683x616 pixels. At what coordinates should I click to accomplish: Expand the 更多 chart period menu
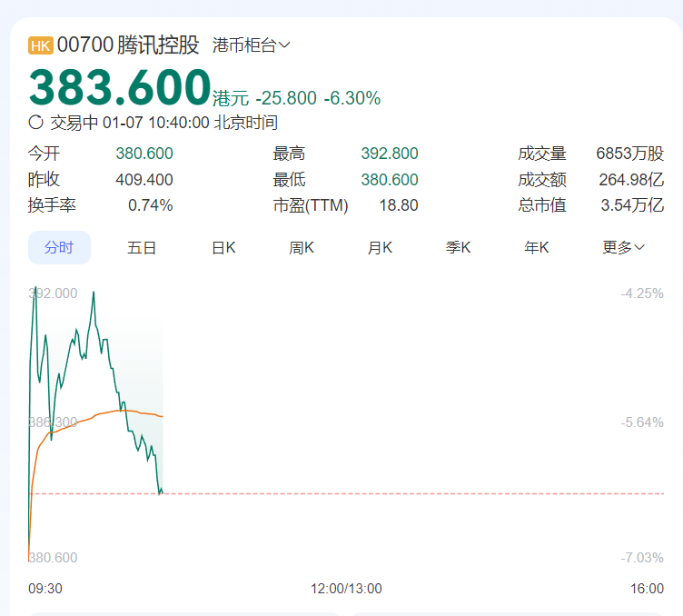click(x=623, y=247)
